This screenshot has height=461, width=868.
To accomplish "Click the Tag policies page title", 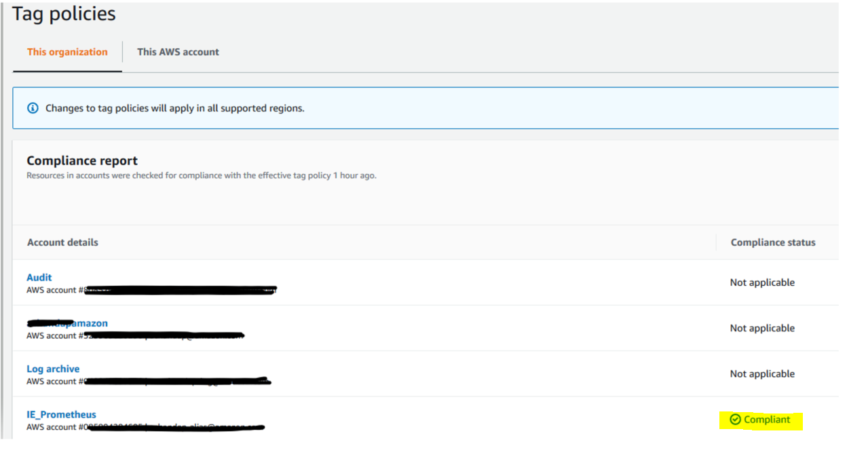I will 63,13.
